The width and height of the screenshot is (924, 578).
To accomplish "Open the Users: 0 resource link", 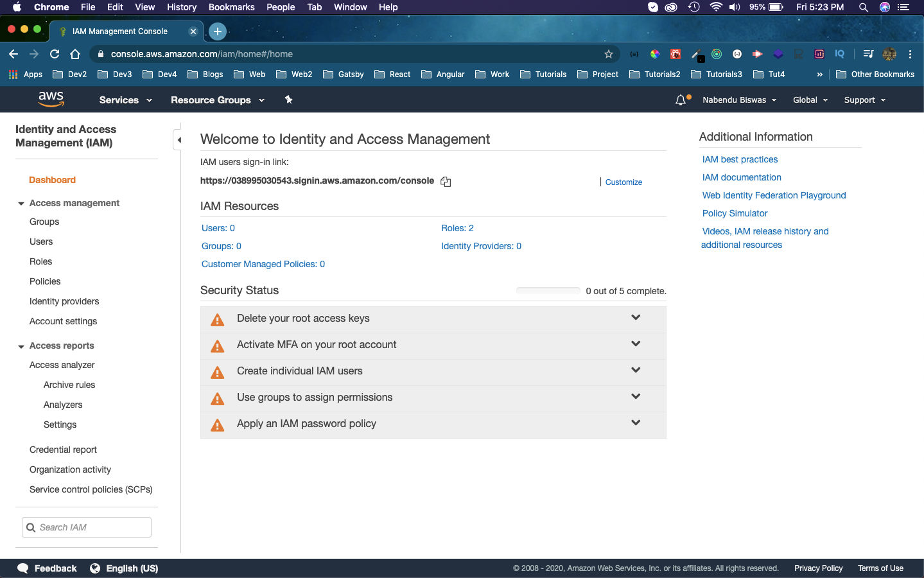I will [x=218, y=228].
